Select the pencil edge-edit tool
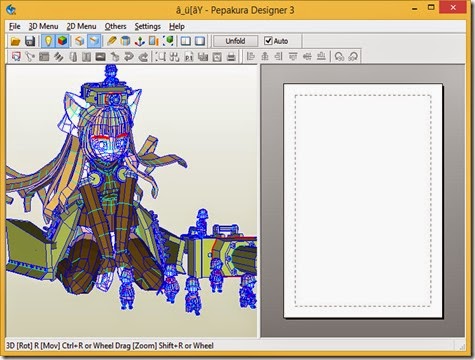The height and width of the screenshot is (360, 475). coord(111,41)
